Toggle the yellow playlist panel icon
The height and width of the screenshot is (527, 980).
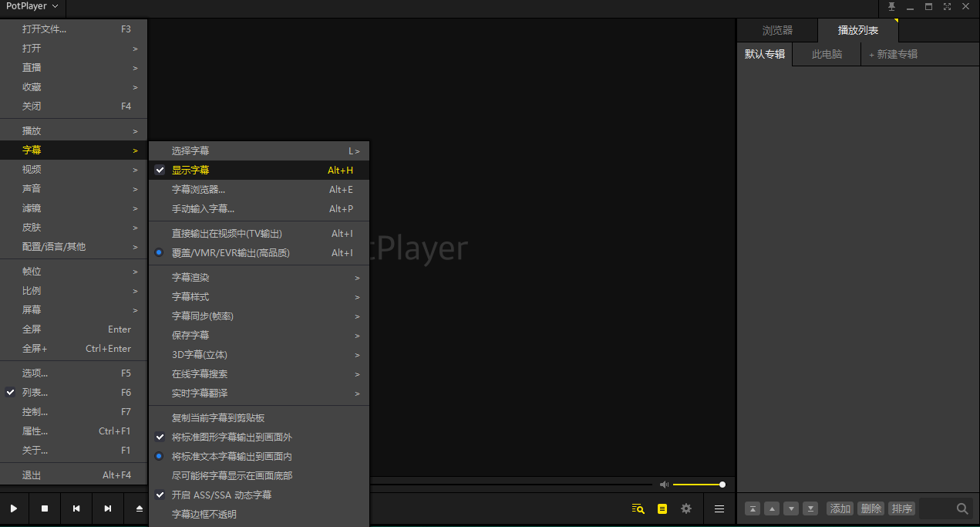[x=662, y=508]
